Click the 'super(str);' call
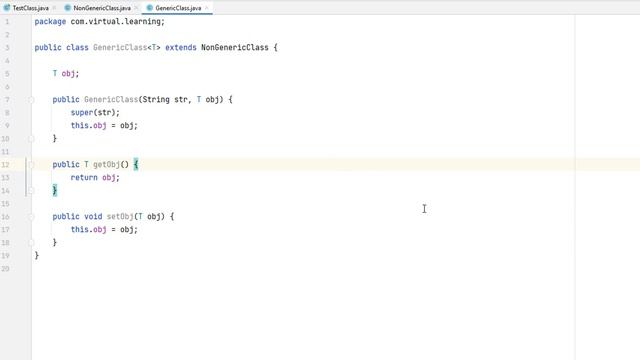The width and height of the screenshot is (640, 360). (95, 113)
